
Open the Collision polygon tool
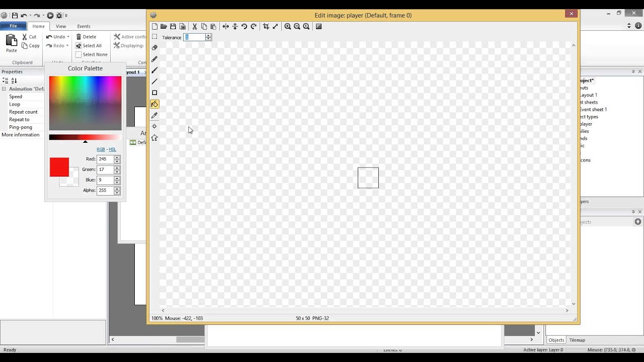[154, 138]
